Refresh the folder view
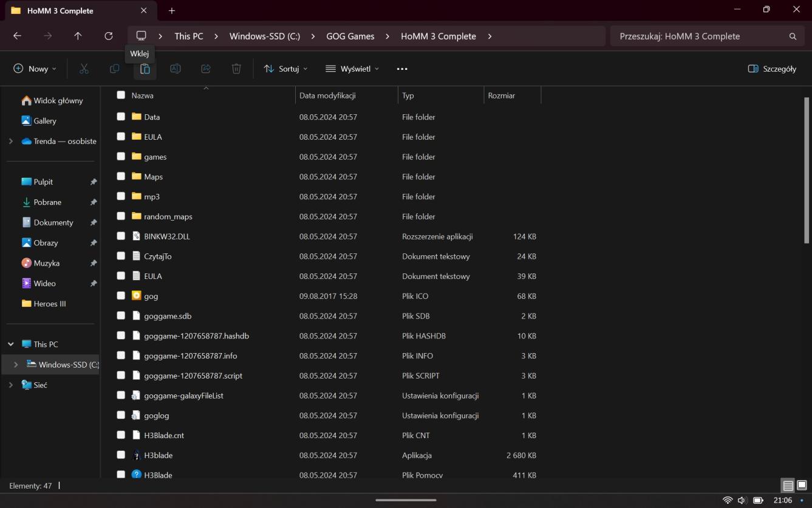812x508 pixels. point(108,36)
